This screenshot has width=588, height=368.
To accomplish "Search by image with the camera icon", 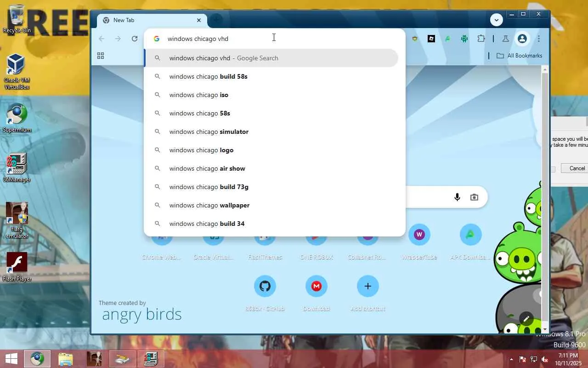I will coord(475,197).
